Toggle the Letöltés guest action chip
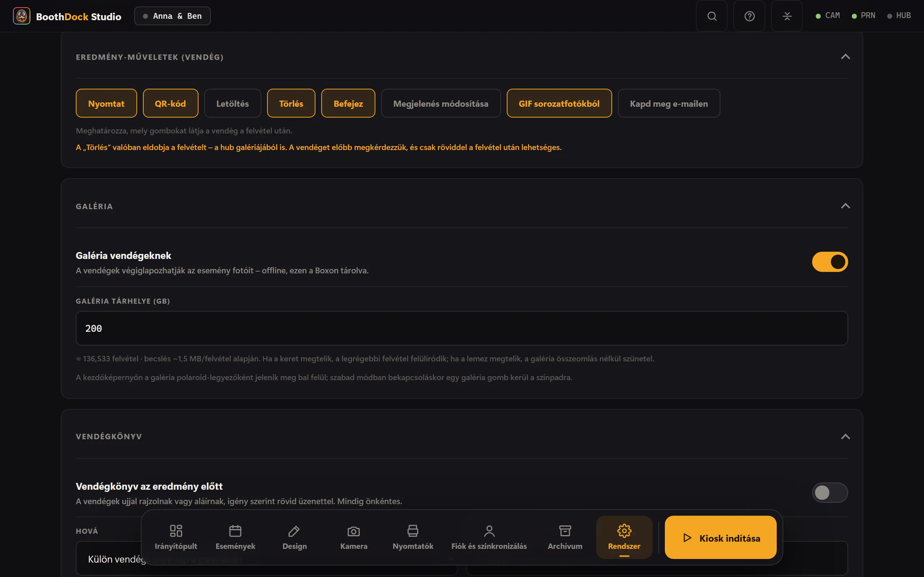 pyautogui.click(x=232, y=103)
